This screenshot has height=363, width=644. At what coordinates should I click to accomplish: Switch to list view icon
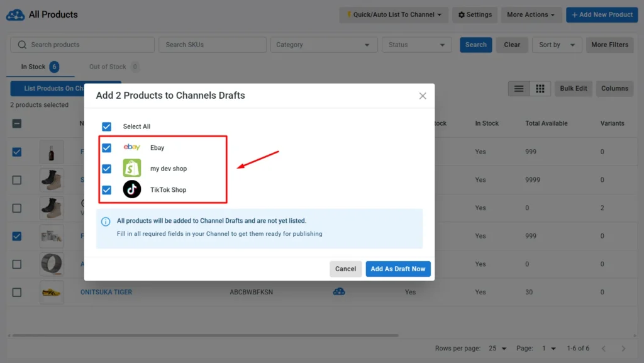coord(519,89)
